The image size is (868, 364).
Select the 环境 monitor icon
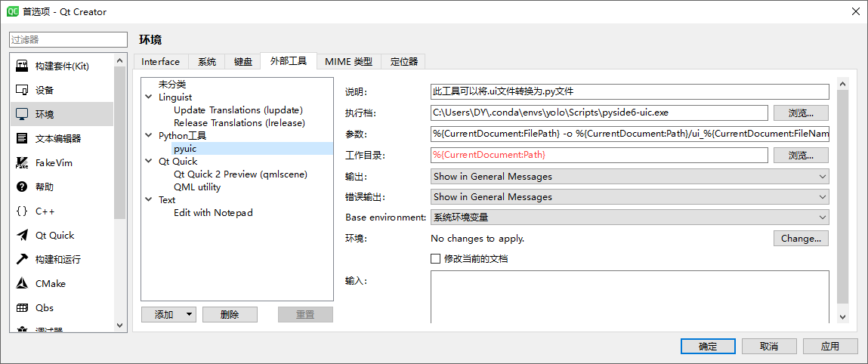(x=22, y=115)
